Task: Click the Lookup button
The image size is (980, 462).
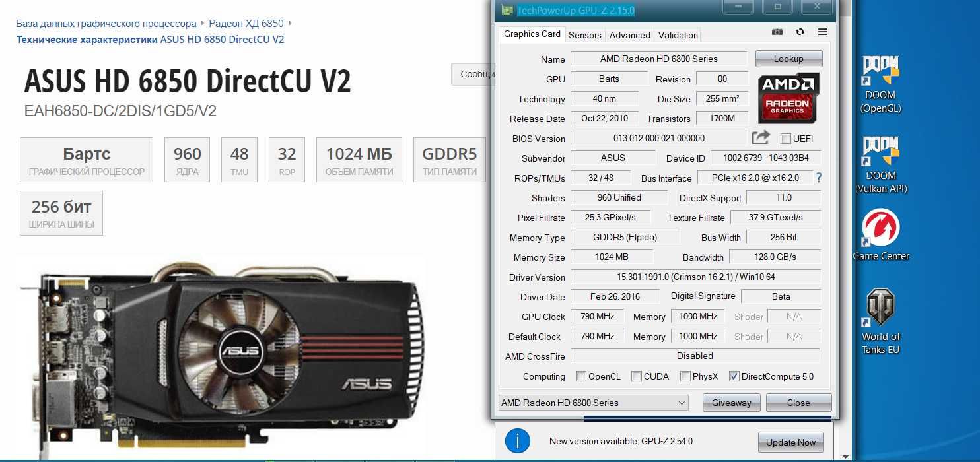Action: [788, 59]
